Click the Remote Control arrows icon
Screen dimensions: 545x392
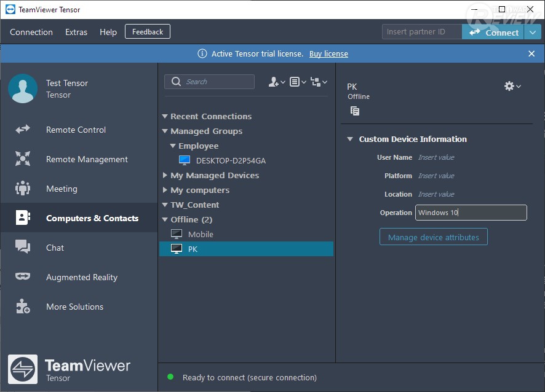pyautogui.click(x=23, y=130)
